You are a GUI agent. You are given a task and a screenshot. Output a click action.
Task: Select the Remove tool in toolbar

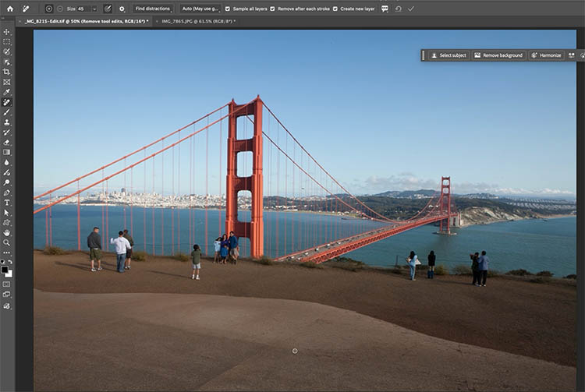(x=7, y=102)
